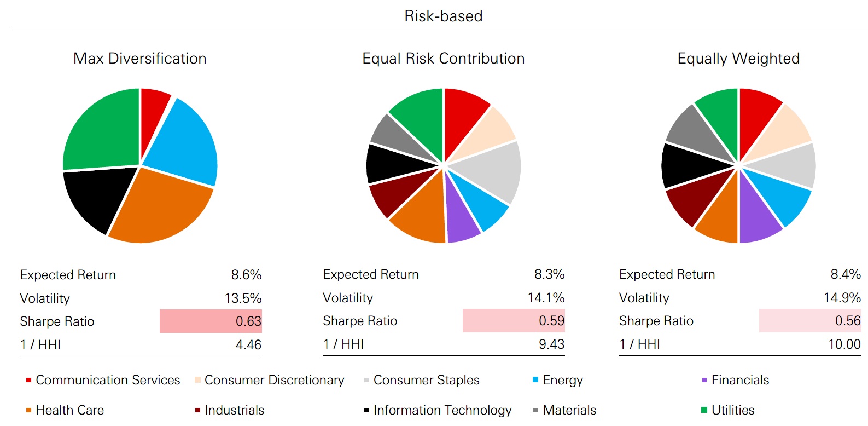Click the Information Technology legend label
This screenshot has height=426, width=868.
click(442, 410)
